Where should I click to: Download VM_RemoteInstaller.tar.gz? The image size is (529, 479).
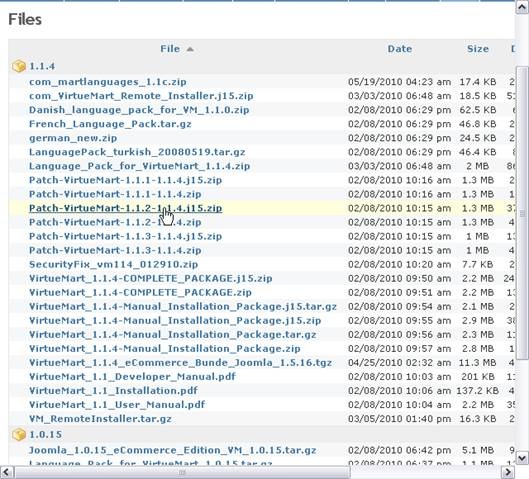(x=100, y=419)
